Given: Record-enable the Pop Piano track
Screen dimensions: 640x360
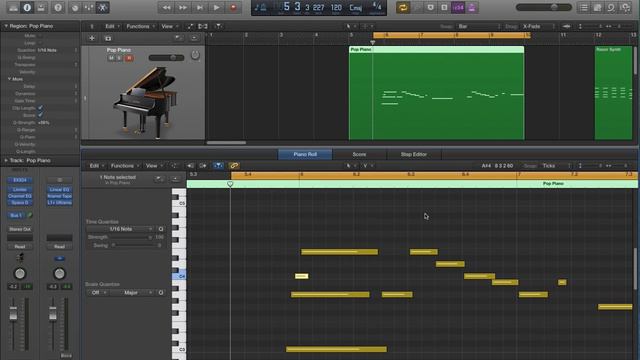Looking at the screenshot, I should (129, 58).
